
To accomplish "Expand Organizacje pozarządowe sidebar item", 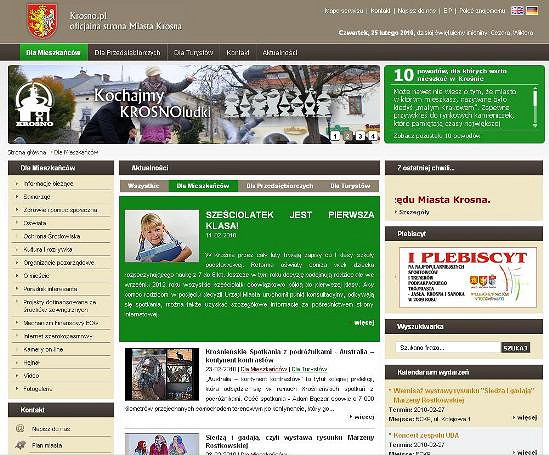I will 58,262.
